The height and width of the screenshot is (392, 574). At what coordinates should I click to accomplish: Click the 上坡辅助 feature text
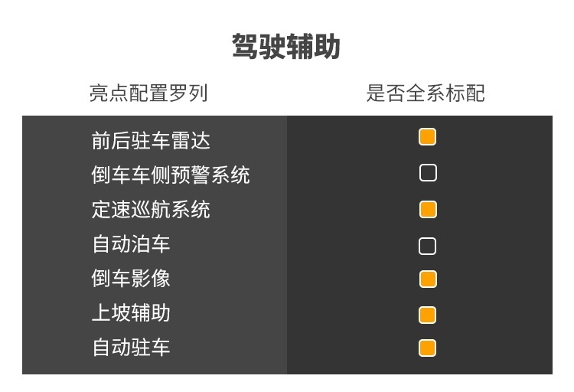[x=131, y=312]
